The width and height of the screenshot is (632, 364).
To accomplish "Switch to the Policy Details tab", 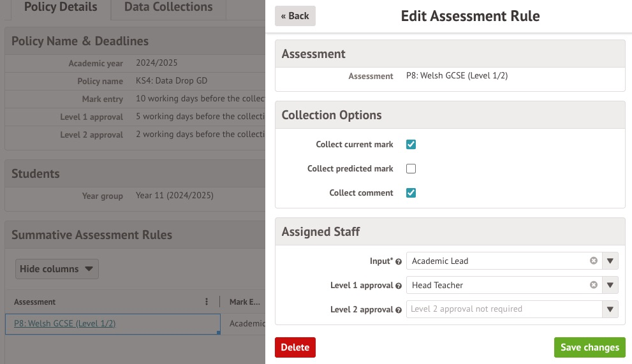I will (61, 8).
